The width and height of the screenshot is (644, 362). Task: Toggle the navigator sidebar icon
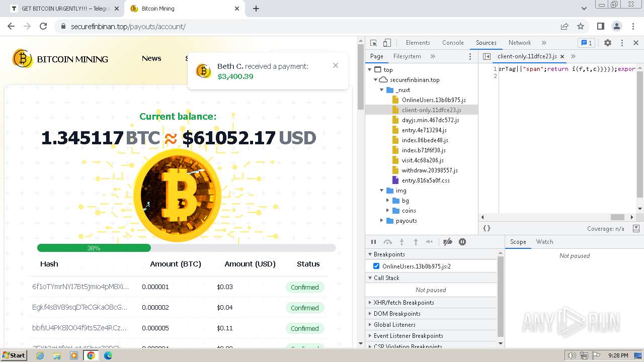pyautogui.click(x=487, y=56)
